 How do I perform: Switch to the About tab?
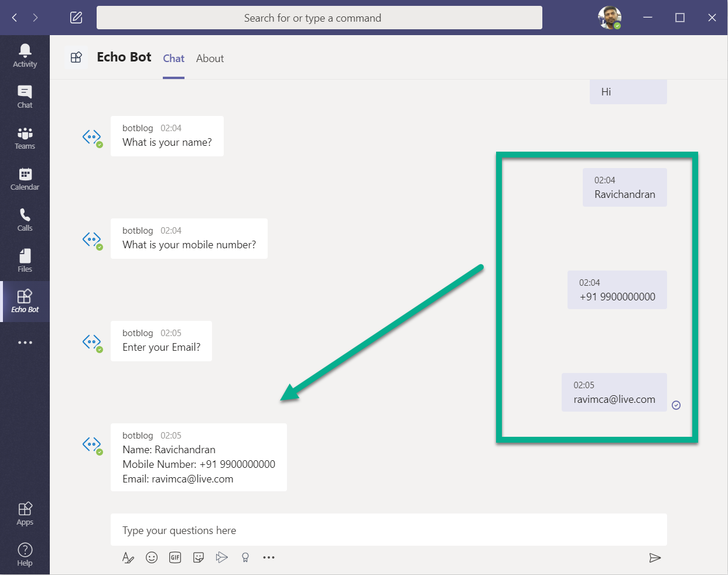point(210,59)
